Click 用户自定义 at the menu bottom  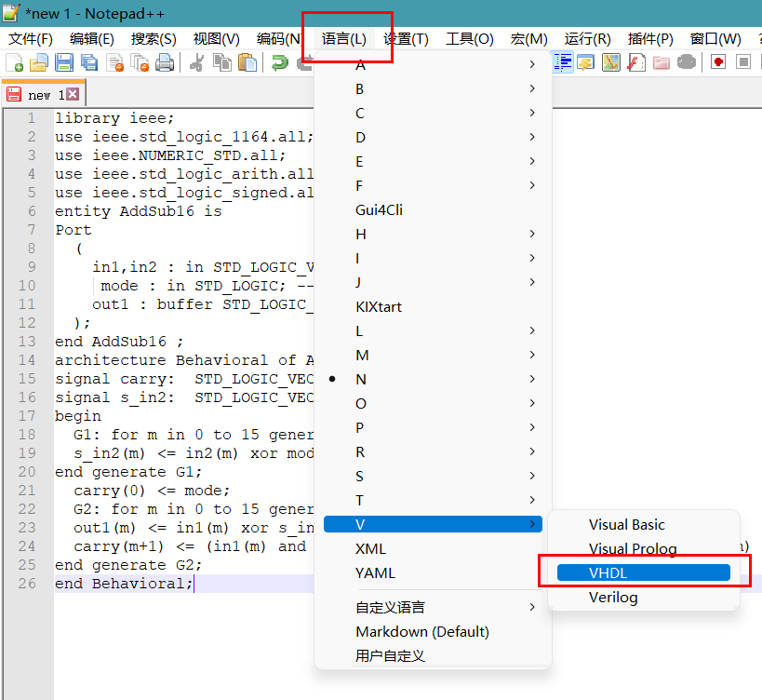coord(433,655)
